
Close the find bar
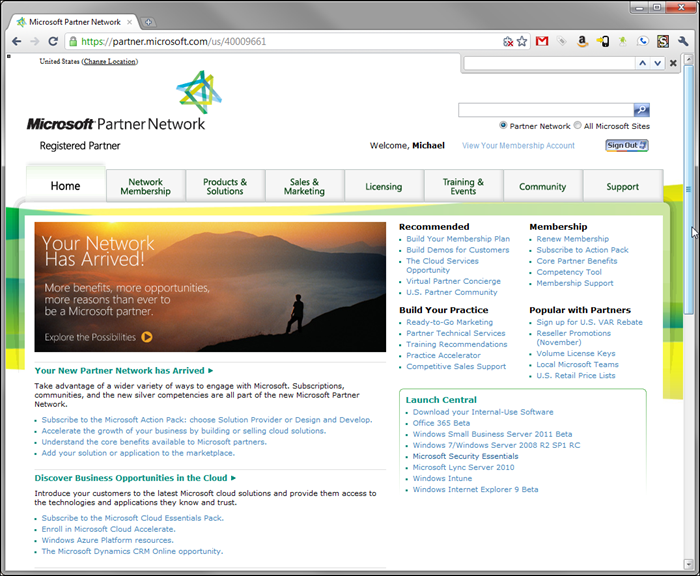[673, 63]
